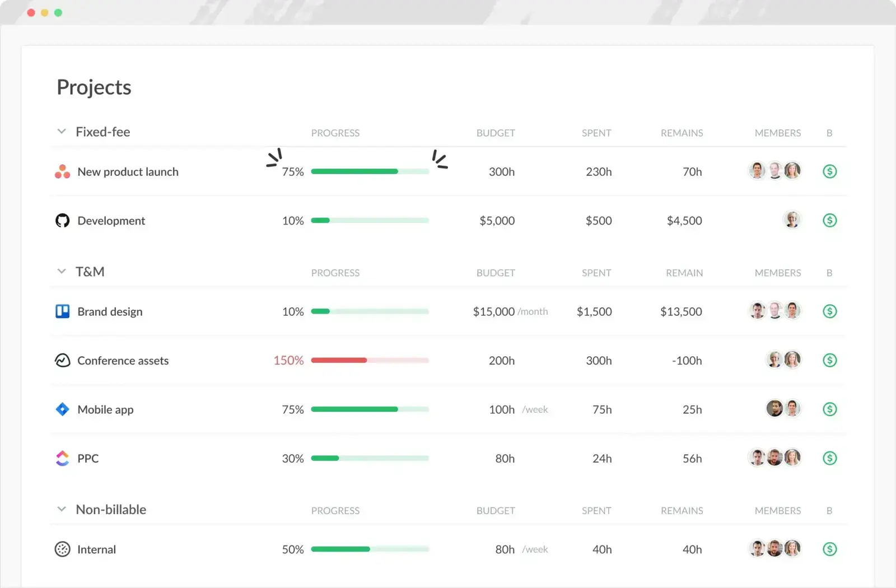The image size is (896, 588).
Task: Click the ClickUp icon beside PPC
Action: click(62, 458)
